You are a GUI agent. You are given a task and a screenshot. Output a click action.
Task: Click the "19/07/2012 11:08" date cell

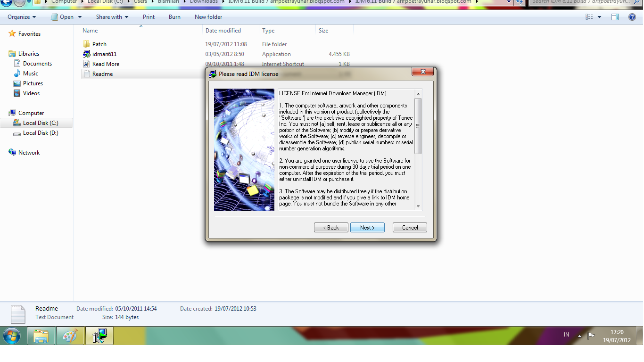coord(226,44)
